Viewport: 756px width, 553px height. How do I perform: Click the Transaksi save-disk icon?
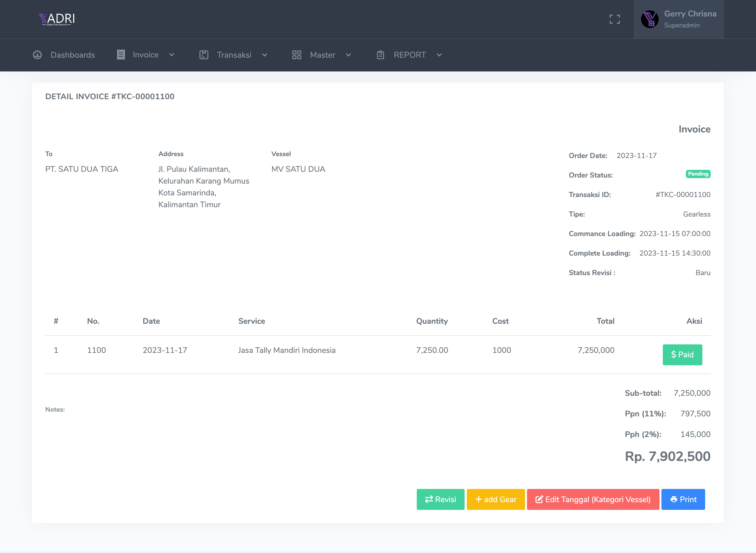point(203,55)
